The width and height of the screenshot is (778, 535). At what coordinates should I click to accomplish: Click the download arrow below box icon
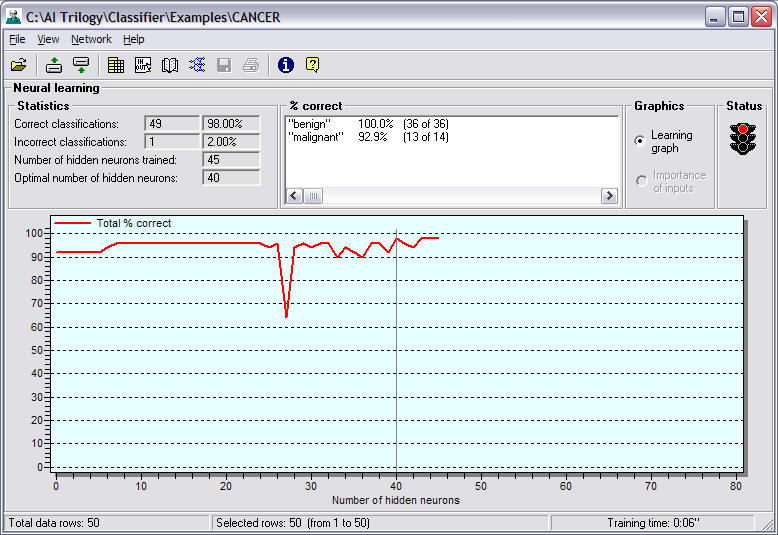(81, 65)
